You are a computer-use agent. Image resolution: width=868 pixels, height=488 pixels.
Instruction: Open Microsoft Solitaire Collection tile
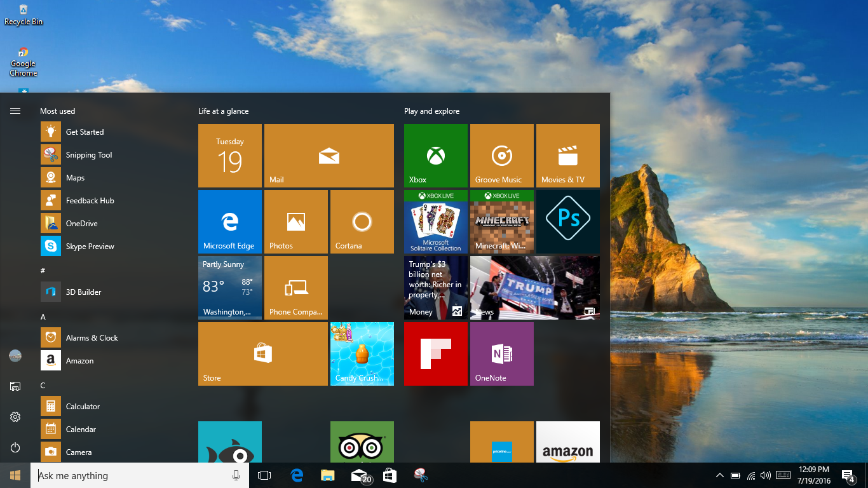click(x=436, y=222)
